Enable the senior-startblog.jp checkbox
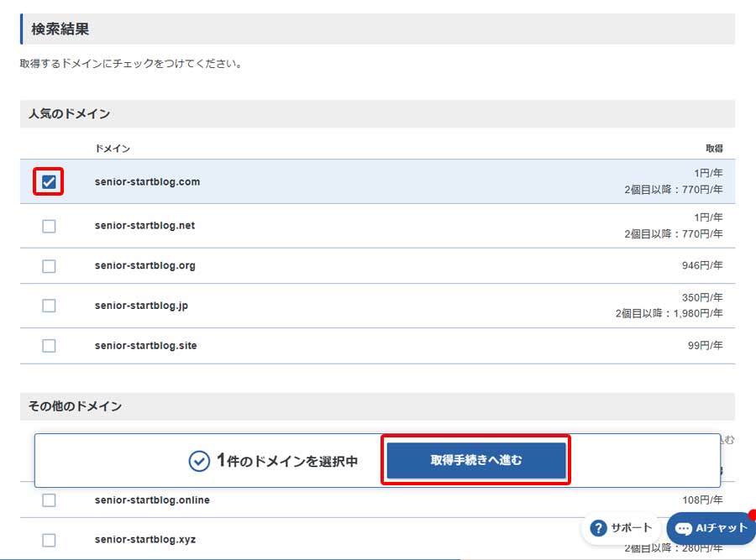 [48, 305]
